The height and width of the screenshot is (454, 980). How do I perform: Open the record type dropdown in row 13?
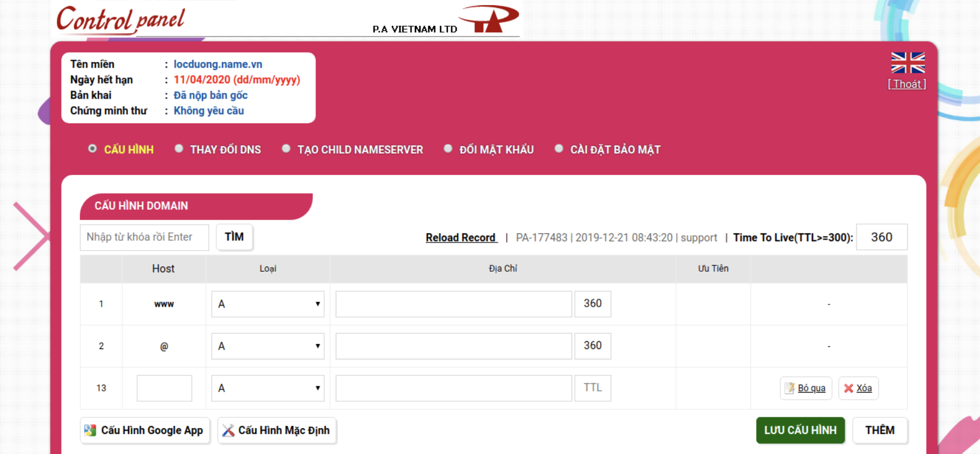(268, 388)
